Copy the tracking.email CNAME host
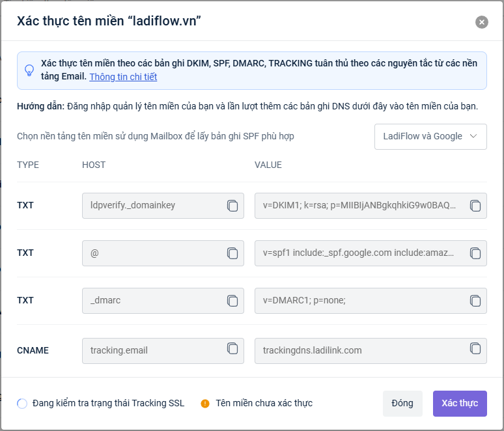504x431 pixels. pos(232,349)
